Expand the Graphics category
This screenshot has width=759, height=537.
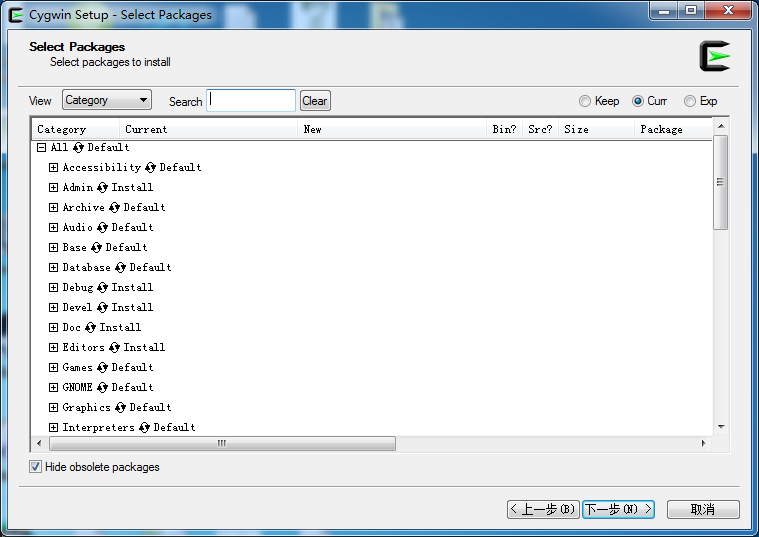pos(53,408)
